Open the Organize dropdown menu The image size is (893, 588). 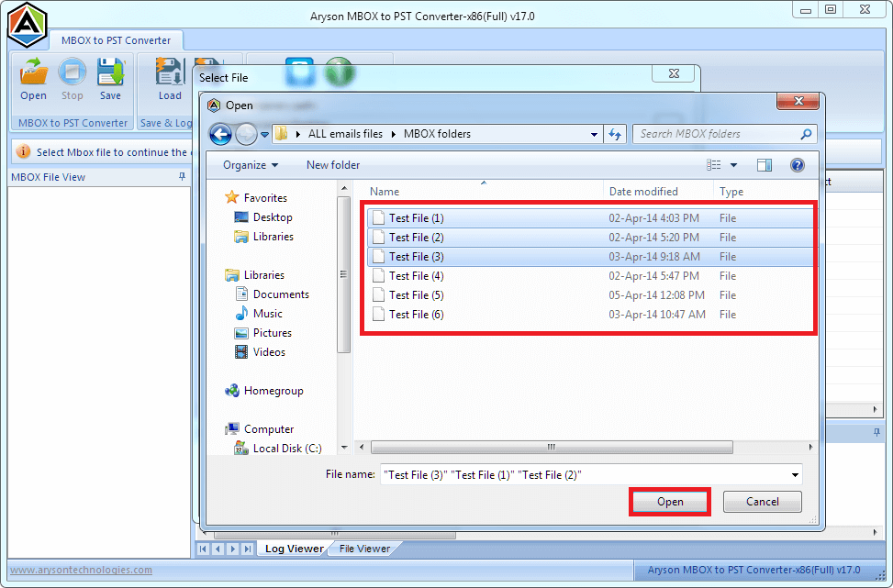pos(251,165)
